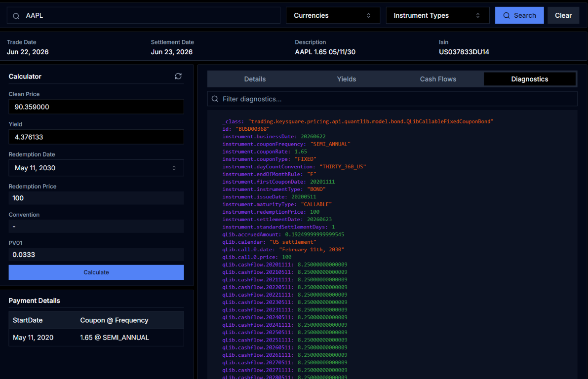
Task: Expand the Redemption Date May 11, 2030 selector
Action: tap(96, 168)
